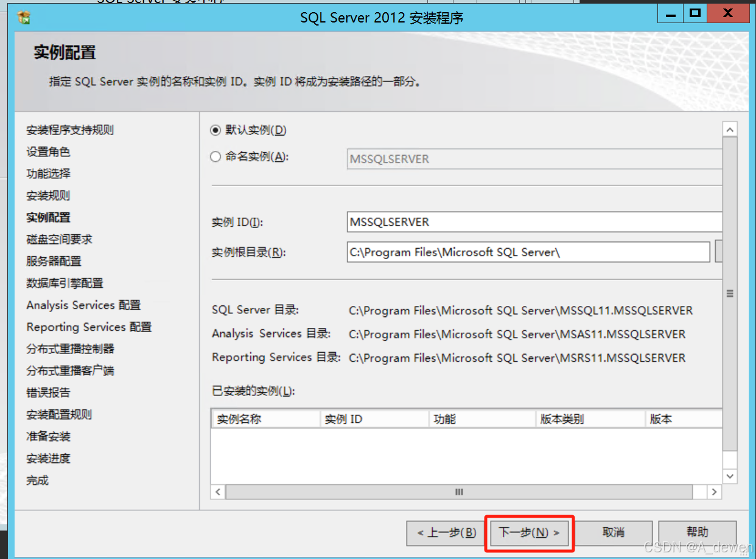Select the Error Reporting step
Image resolution: width=756 pixels, height=559 pixels.
point(48,393)
